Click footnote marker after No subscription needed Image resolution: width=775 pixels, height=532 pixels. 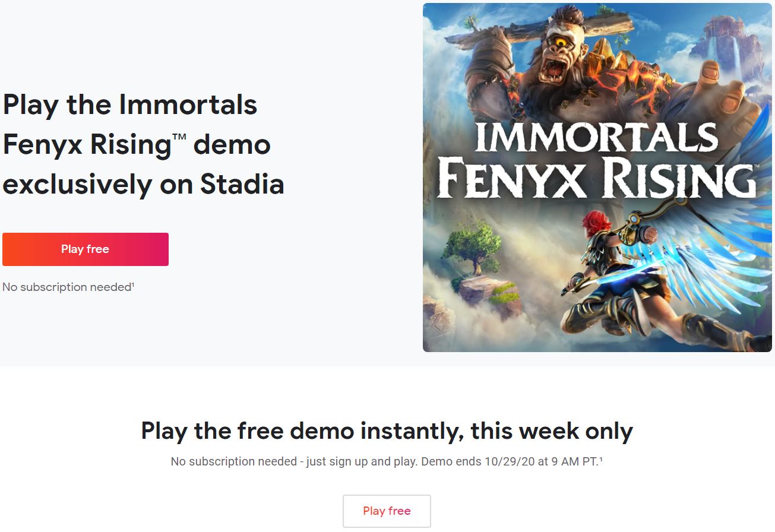coord(133,284)
